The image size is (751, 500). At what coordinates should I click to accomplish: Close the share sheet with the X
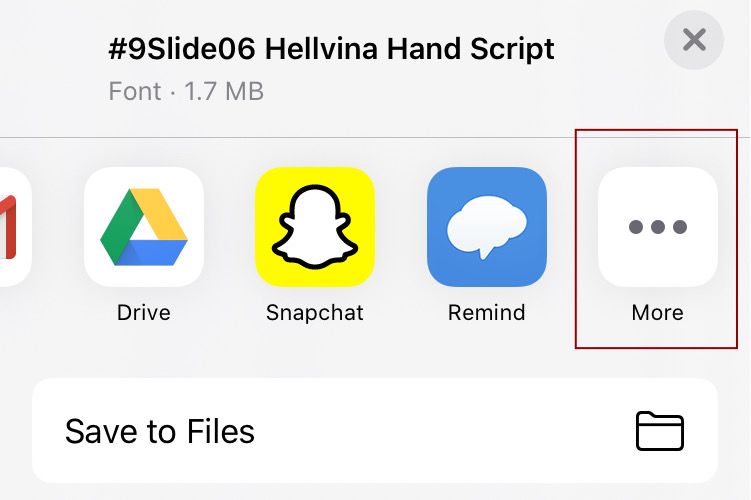694,40
